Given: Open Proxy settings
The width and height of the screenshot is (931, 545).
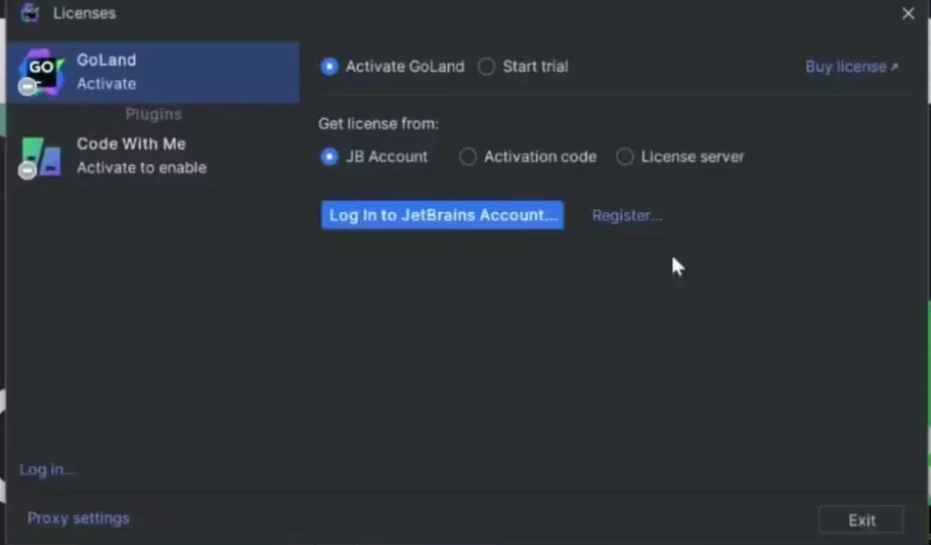Looking at the screenshot, I should (x=78, y=518).
